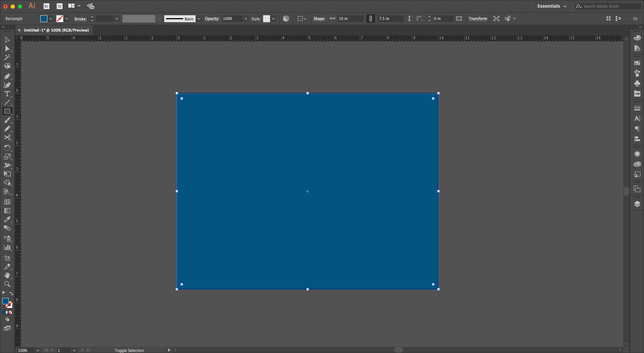Click the Search Adobe Stock field
This screenshot has height=353, width=644.
[x=611, y=6]
